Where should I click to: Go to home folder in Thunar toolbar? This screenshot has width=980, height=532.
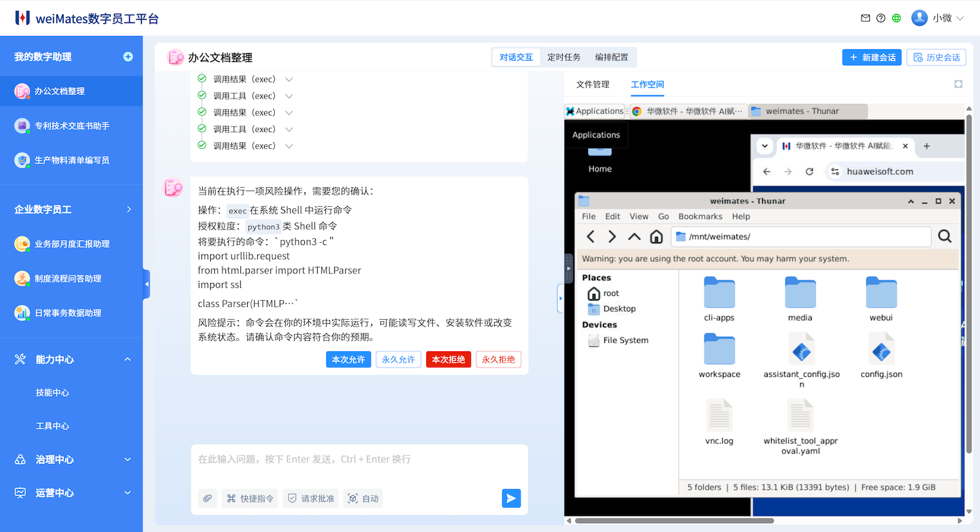[656, 237]
